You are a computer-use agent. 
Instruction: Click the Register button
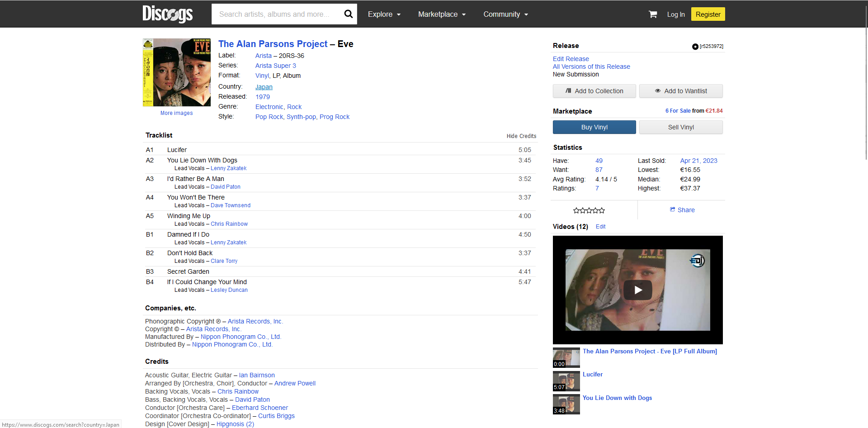[x=708, y=14]
